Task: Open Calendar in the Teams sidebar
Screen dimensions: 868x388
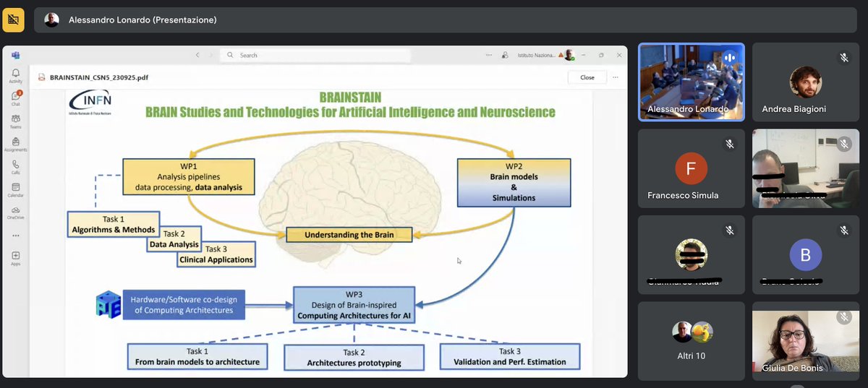Action: pyautogui.click(x=16, y=190)
